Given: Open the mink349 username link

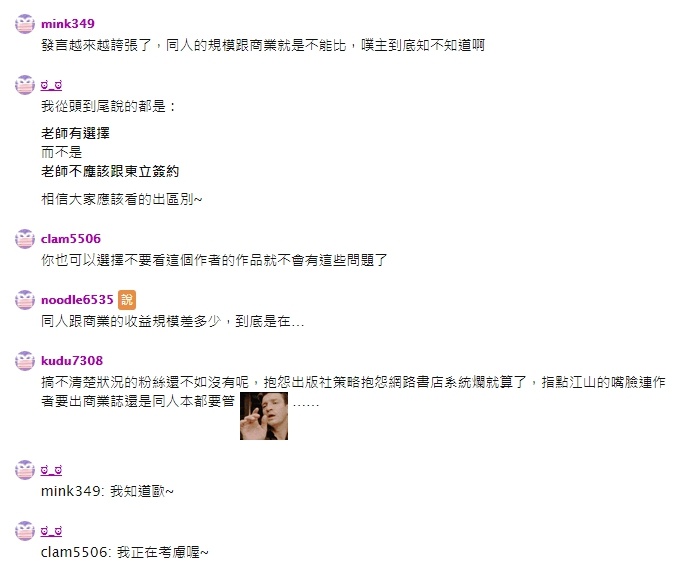Looking at the screenshot, I should 68,24.
